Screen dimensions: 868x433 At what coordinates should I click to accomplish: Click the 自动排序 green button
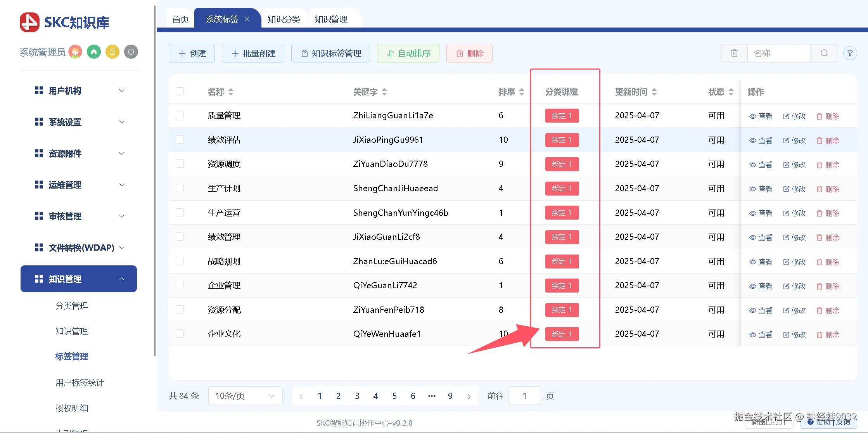[408, 53]
